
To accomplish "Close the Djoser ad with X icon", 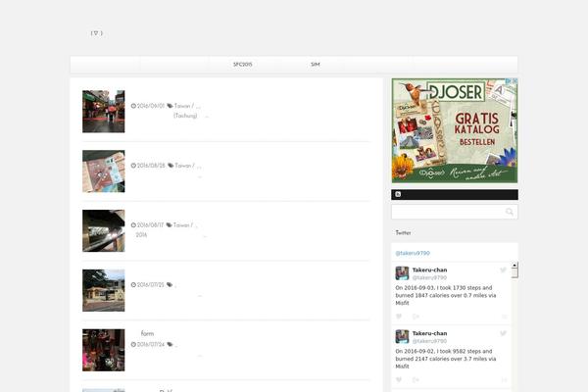I will 514,81.
